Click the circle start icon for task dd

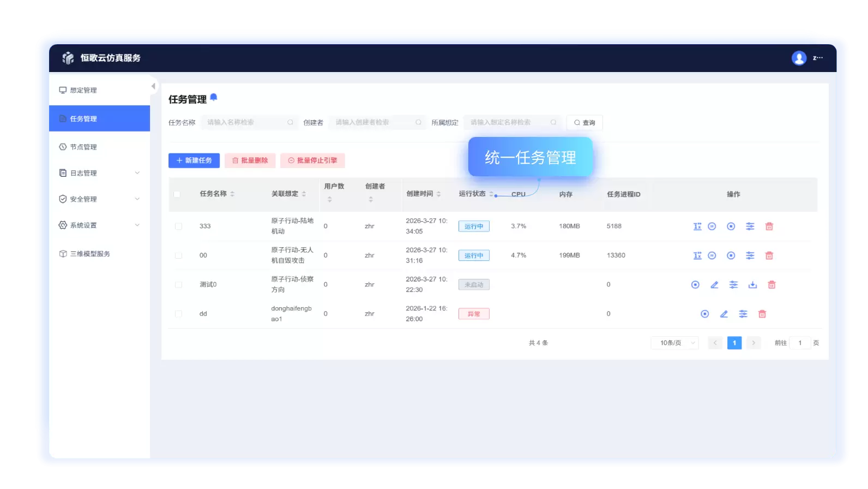pos(705,314)
